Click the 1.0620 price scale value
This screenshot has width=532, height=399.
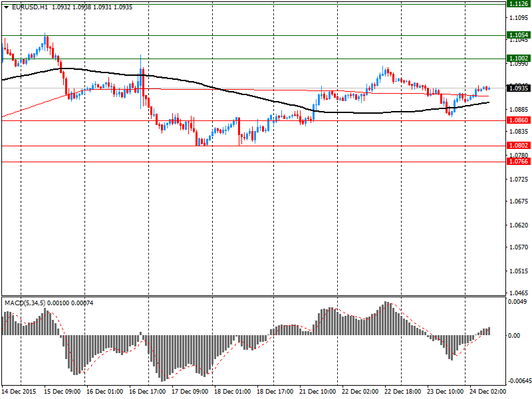[x=519, y=225]
